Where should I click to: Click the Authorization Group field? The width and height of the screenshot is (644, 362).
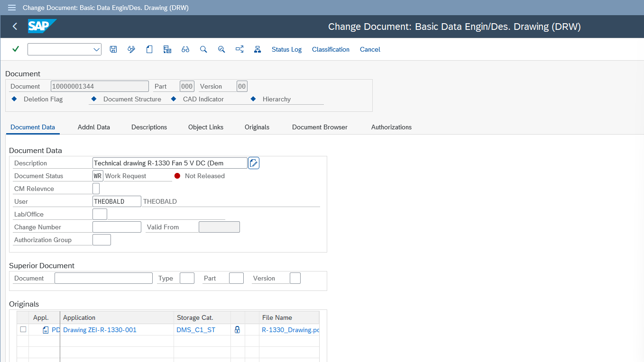(101, 240)
